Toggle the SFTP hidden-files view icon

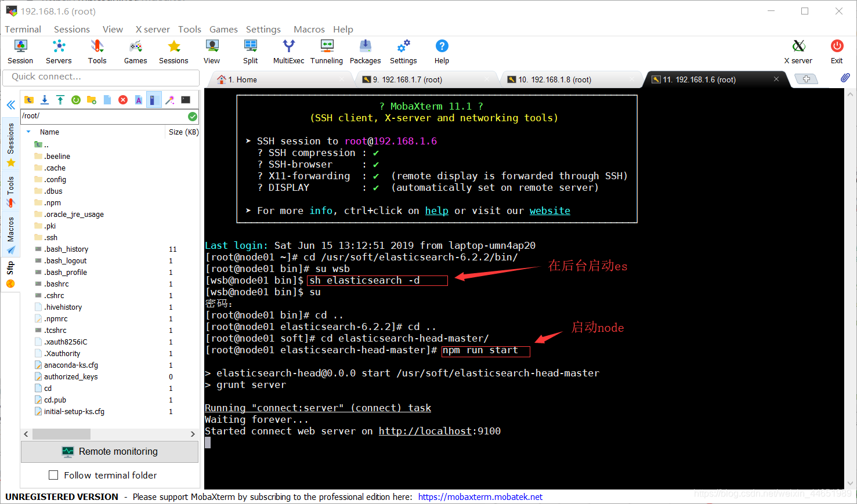pos(154,100)
